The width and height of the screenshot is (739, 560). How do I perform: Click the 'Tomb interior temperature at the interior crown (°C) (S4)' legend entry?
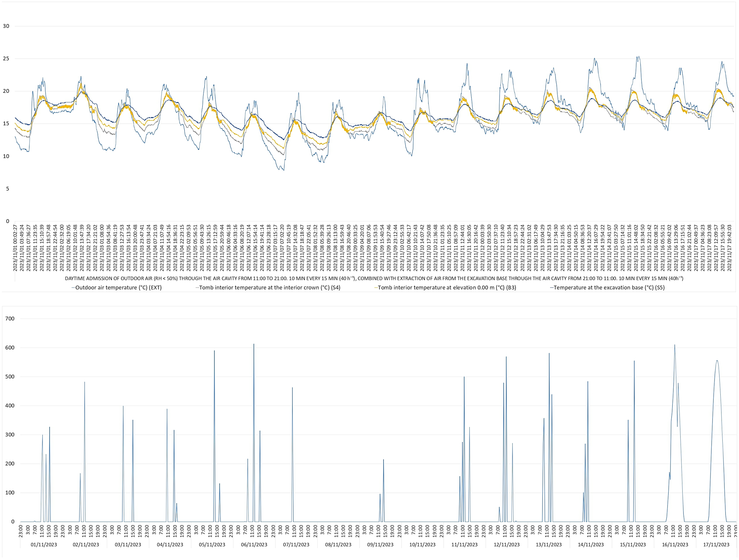point(268,288)
